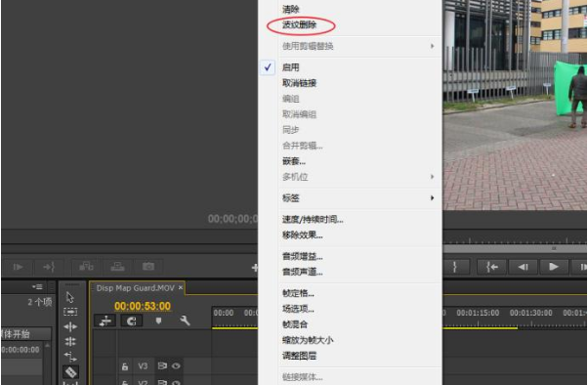Screen dimensions: 588x385
Task: Select the Rate Stretch tool
Action: click(x=70, y=357)
